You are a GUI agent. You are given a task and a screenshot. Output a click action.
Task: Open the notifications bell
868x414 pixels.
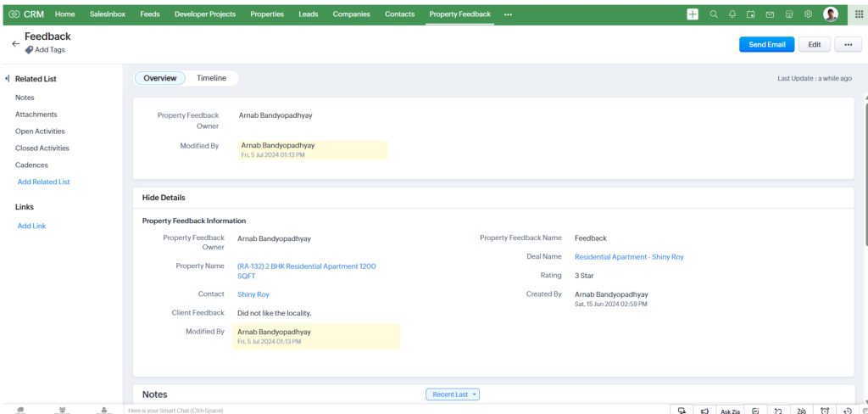click(x=732, y=14)
